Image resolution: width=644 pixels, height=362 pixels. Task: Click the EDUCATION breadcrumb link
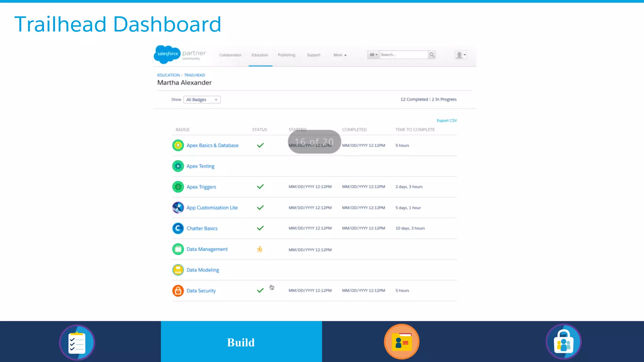point(169,75)
